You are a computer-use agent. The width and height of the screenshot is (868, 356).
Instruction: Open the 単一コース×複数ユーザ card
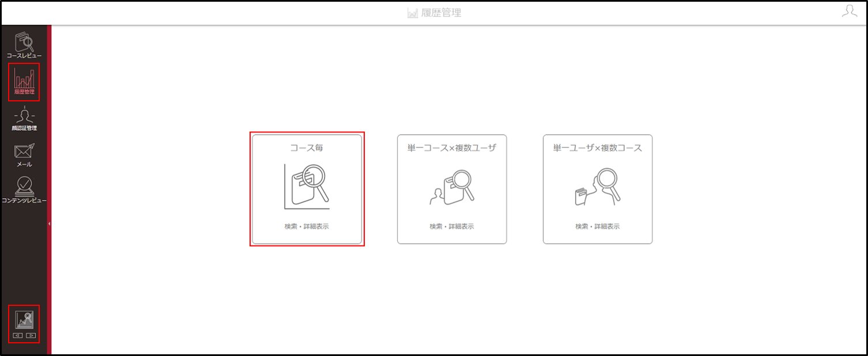452,189
